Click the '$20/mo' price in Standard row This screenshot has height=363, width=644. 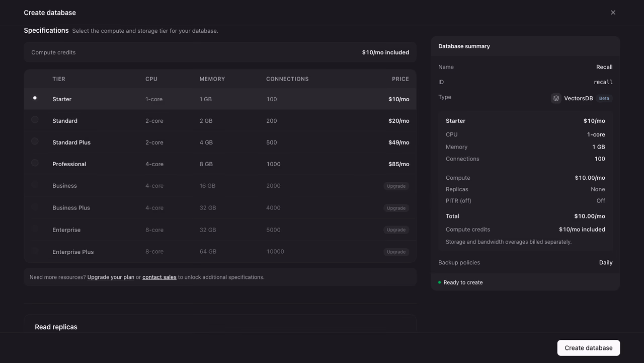pyautogui.click(x=399, y=121)
